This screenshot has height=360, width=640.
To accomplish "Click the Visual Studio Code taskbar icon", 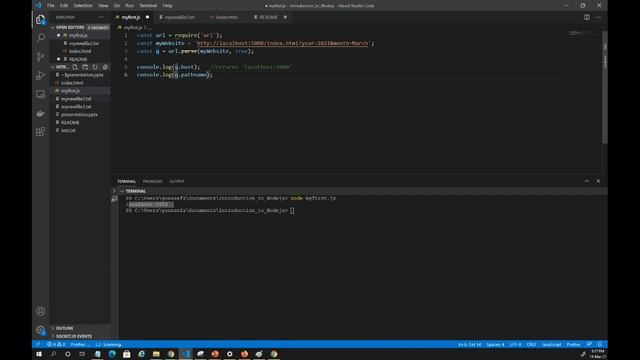I will point(186,354).
